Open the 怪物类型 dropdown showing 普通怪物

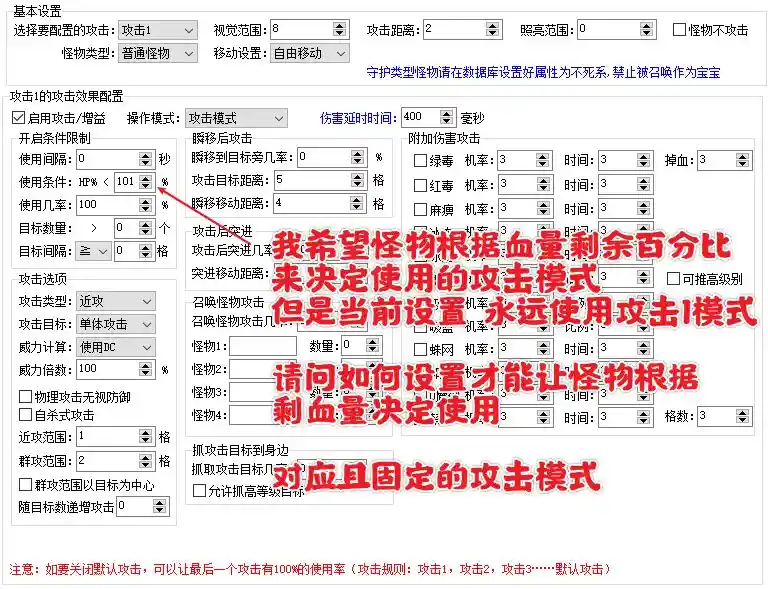[x=158, y=53]
